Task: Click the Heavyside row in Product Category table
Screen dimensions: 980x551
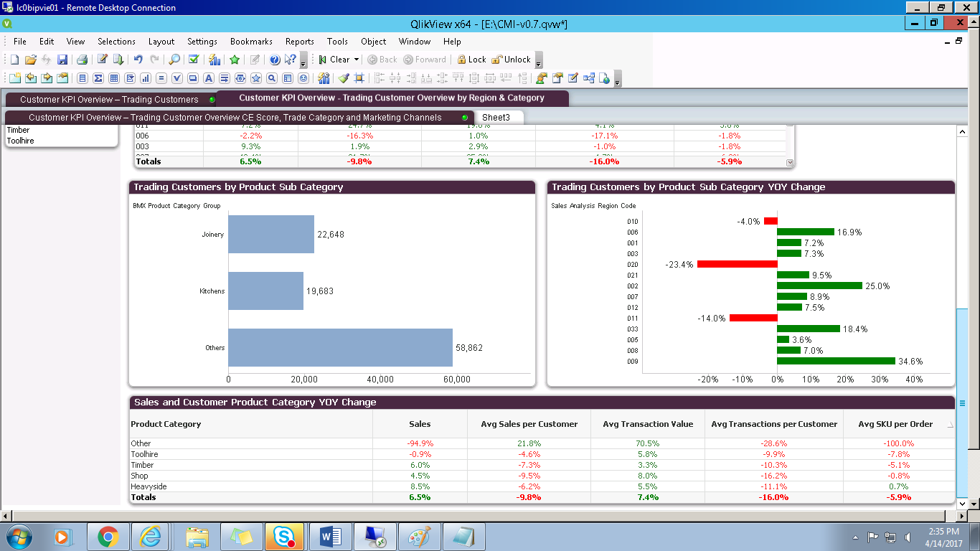Action: pos(542,486)
